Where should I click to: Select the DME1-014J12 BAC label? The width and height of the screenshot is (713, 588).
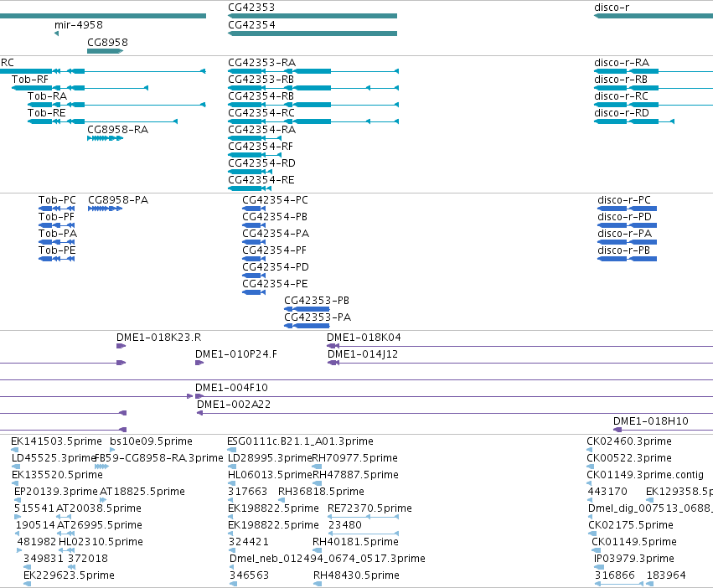coord(363,354)
